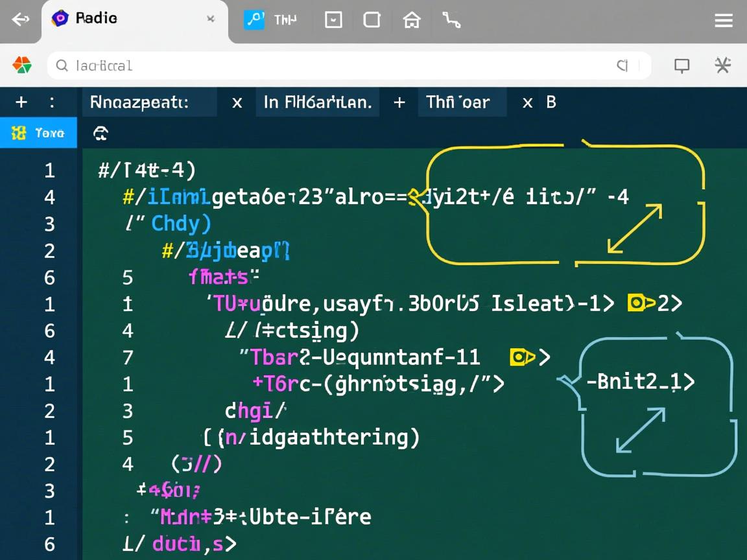Click the colorful logo left of search
Viewport: 747px width, 560px height.
(22, 65)
